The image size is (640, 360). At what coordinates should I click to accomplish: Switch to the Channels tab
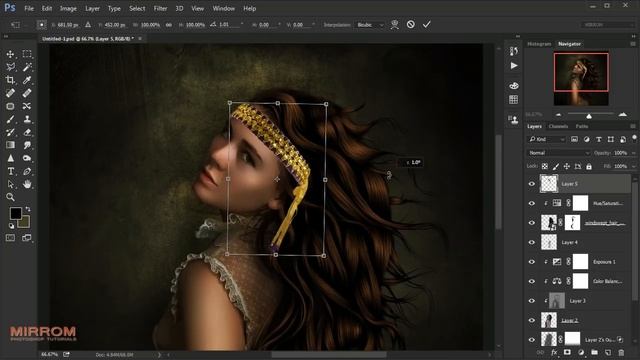(x=558, y=127)
